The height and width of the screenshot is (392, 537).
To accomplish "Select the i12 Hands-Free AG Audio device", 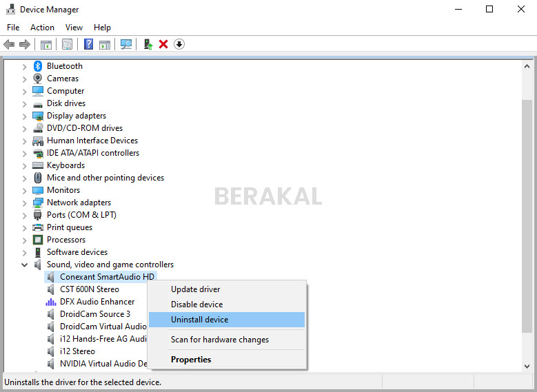I will coord(103,338).
